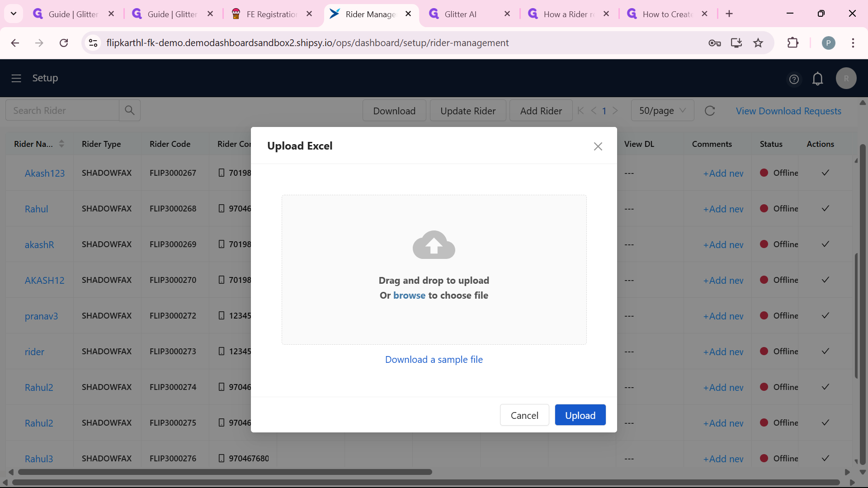Open the user avatar R menu
This screenshot has width=868, height=488.
(x=846, y=78)
